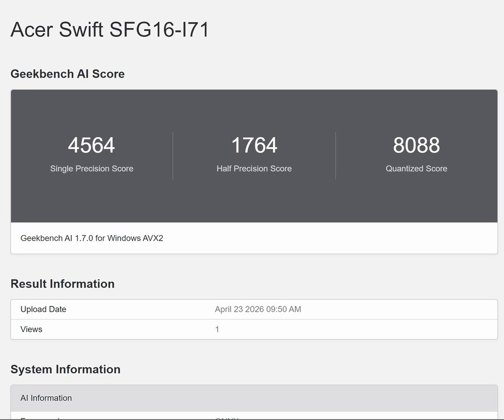Click the Single Precision Score label
Image resolution: width=504 pixels, height=420 pixels.
pos(92,169)
